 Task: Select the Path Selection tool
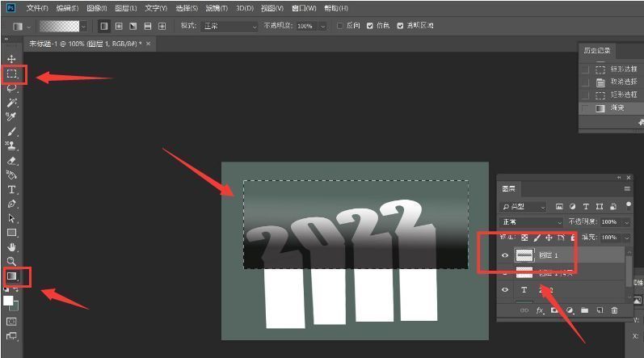(x=11, y=218)
